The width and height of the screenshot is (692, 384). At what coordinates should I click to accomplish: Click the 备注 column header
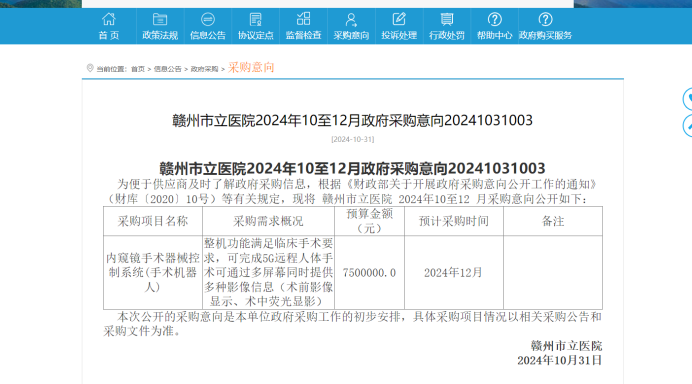click(553, 221)
